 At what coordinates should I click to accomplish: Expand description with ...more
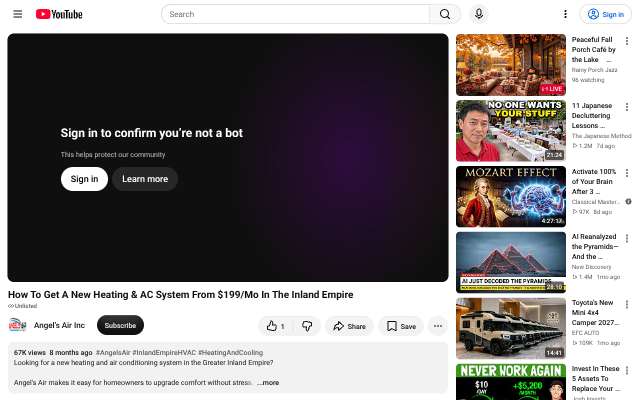[268, 382]
